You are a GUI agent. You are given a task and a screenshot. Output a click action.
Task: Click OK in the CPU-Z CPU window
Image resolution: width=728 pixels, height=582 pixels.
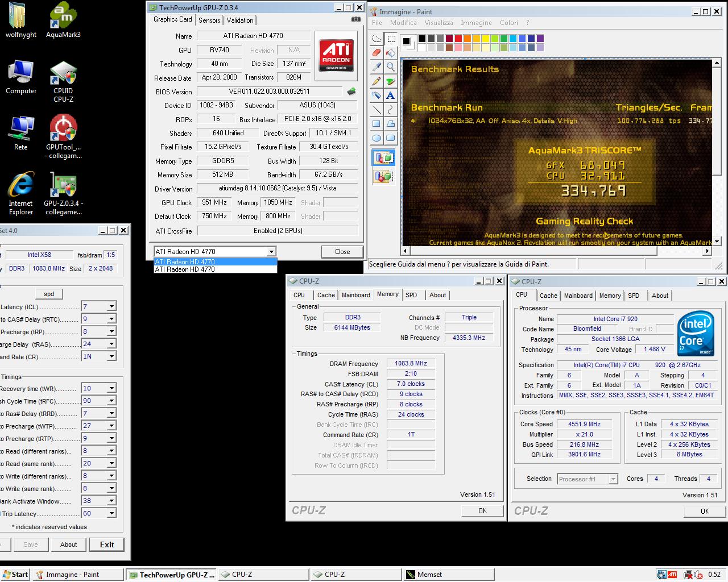(x=705, y=511)
